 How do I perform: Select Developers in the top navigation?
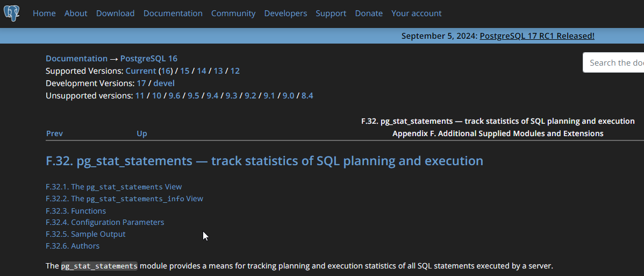(x=285, y=13)
